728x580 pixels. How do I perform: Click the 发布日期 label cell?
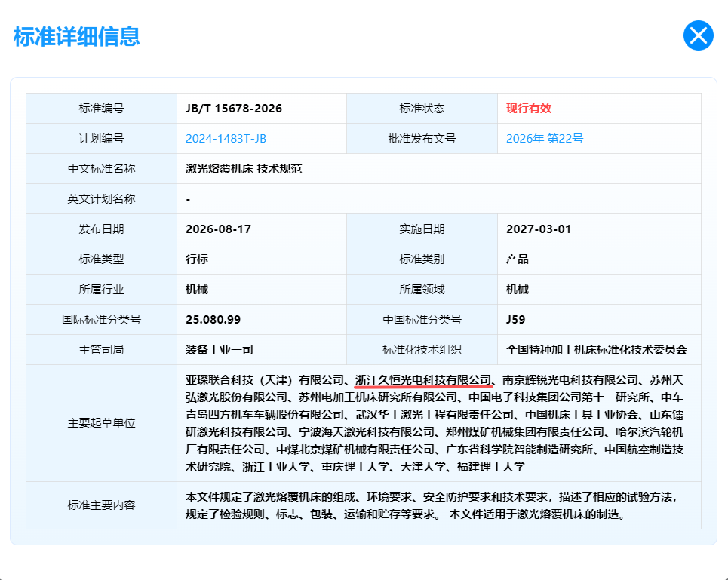coord(101,229)
